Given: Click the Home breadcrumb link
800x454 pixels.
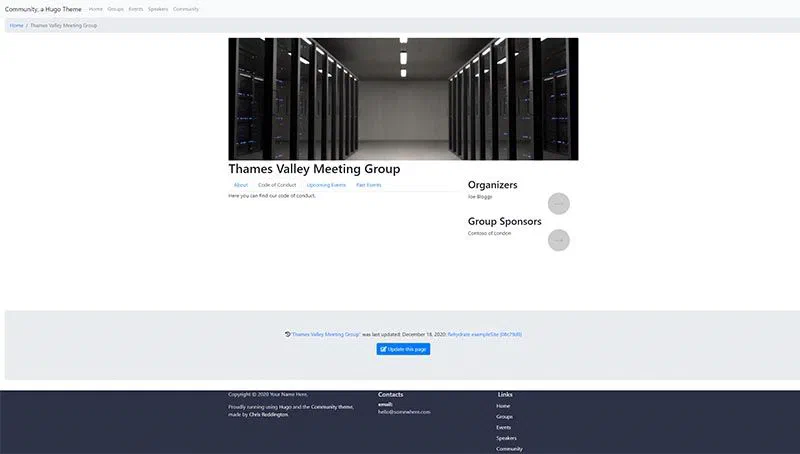Looking at the screenshot, I should pyautogui.click(x=16, y=26).
